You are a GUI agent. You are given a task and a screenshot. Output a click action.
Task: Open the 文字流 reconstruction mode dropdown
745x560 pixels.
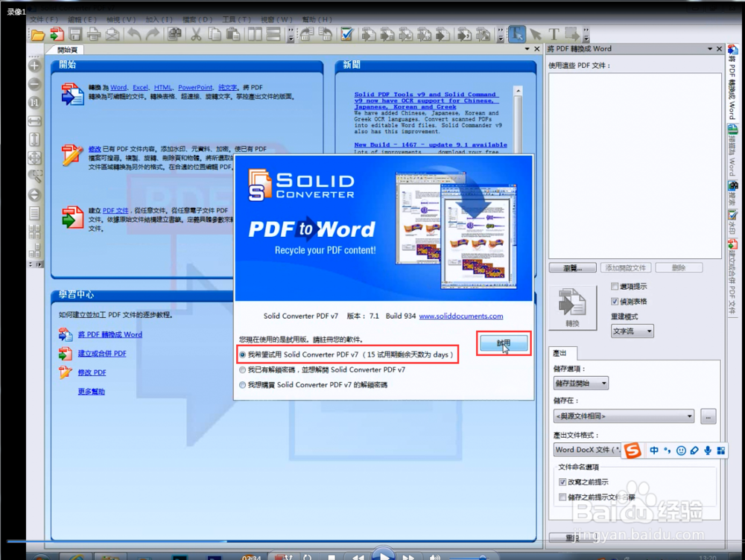point(632,331)
